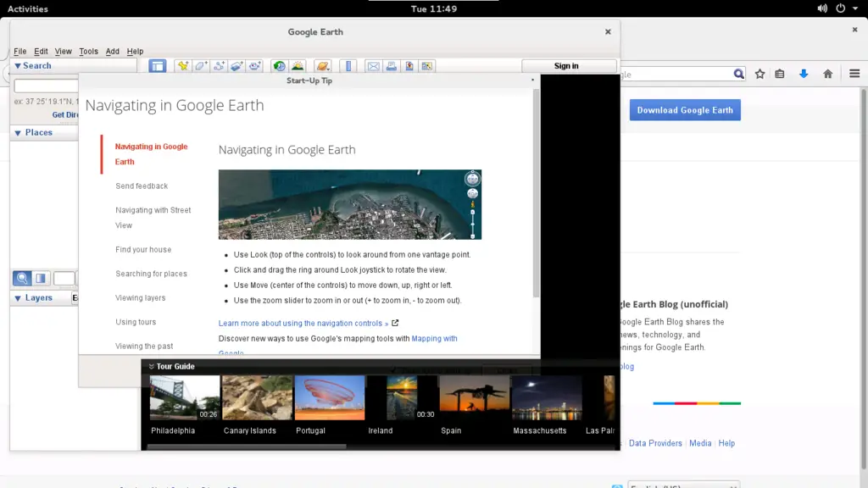Click inside the Google Earth search field
Viewport: 868px width, 488px height.
[x=47, y=86]
